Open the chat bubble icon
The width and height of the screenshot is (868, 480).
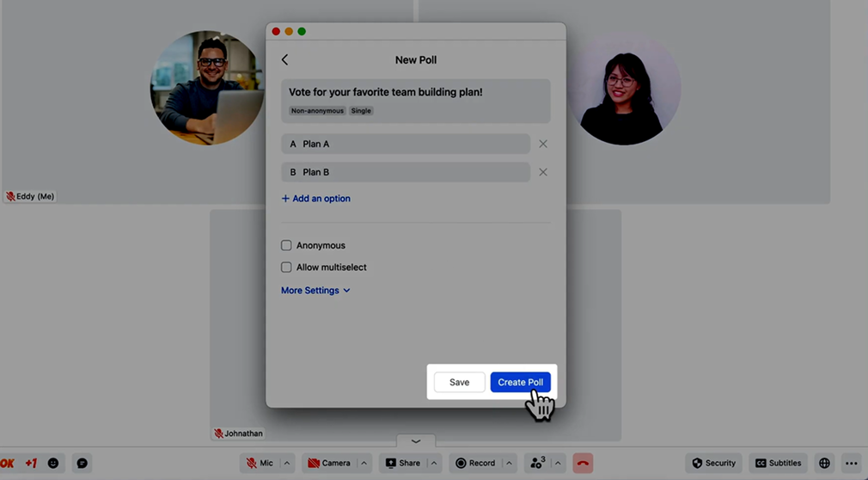82,463
